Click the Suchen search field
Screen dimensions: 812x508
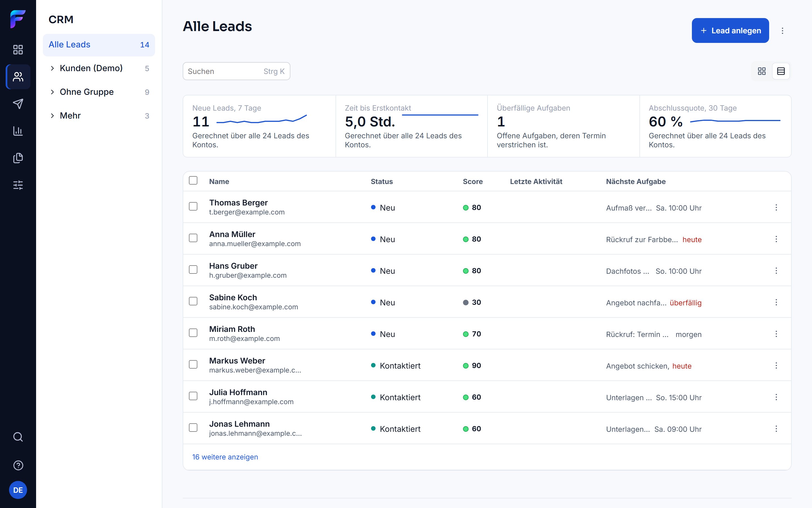pos(237,71)
